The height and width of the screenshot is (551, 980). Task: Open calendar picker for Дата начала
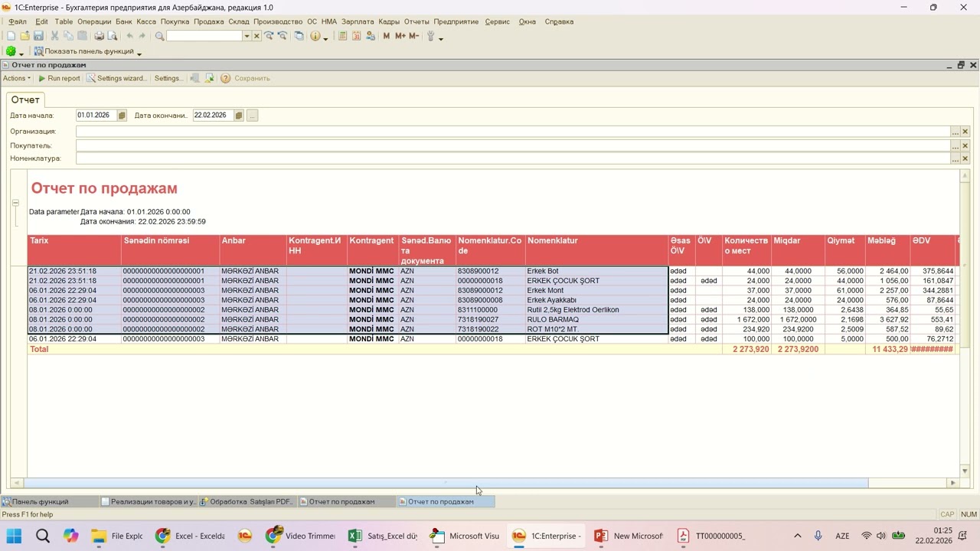click(122, 116)
